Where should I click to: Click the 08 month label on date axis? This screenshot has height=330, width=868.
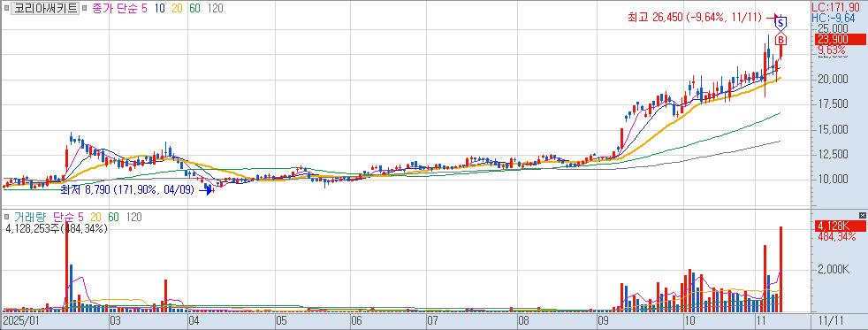pos(523,321)
